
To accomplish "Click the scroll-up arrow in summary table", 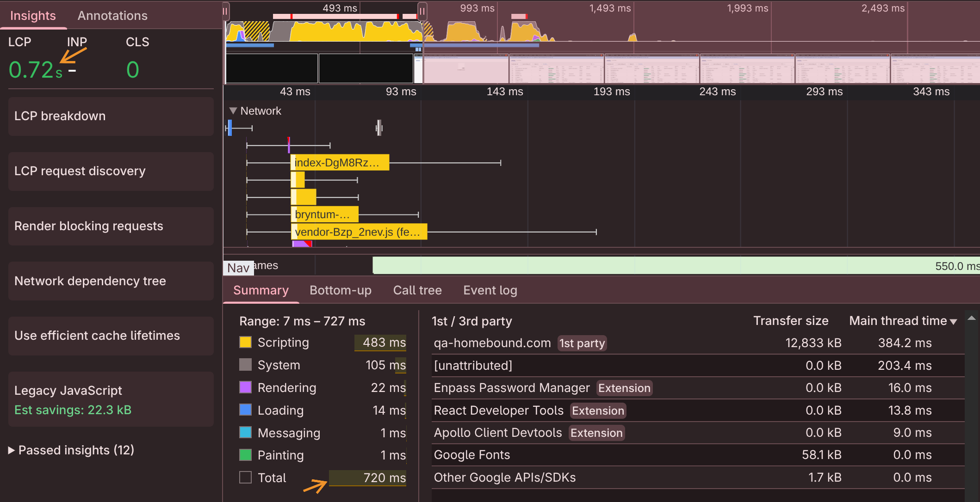I will pos(972,318).
